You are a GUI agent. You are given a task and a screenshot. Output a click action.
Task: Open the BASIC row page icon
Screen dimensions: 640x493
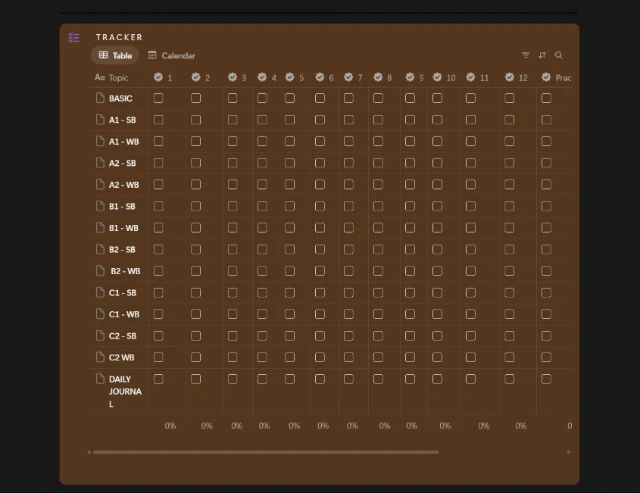(100, 98)
